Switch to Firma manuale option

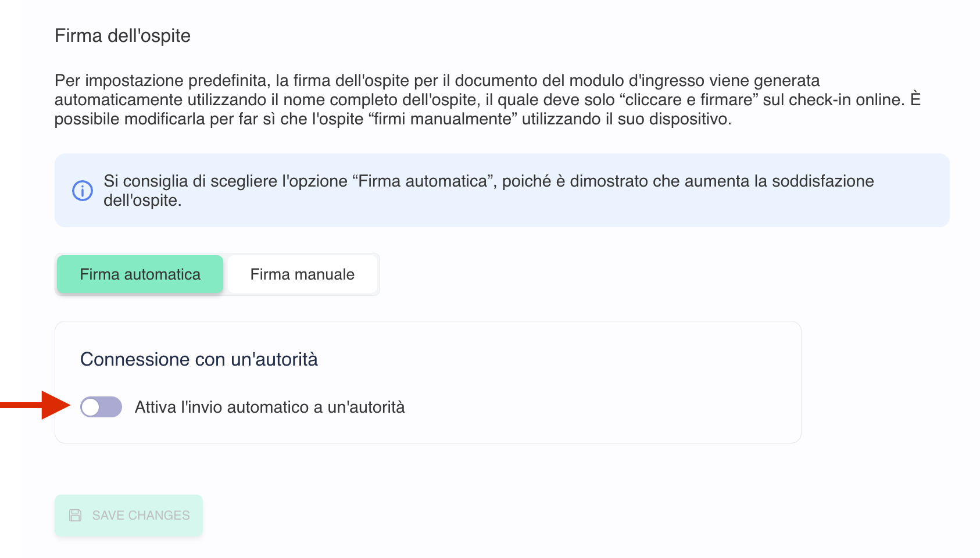[302, 274]
